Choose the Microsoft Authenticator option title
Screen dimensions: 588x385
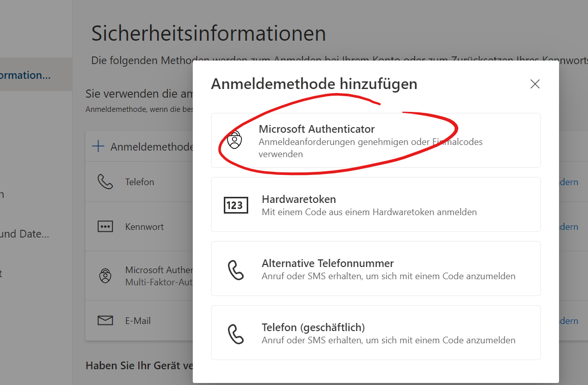point(316,129)
